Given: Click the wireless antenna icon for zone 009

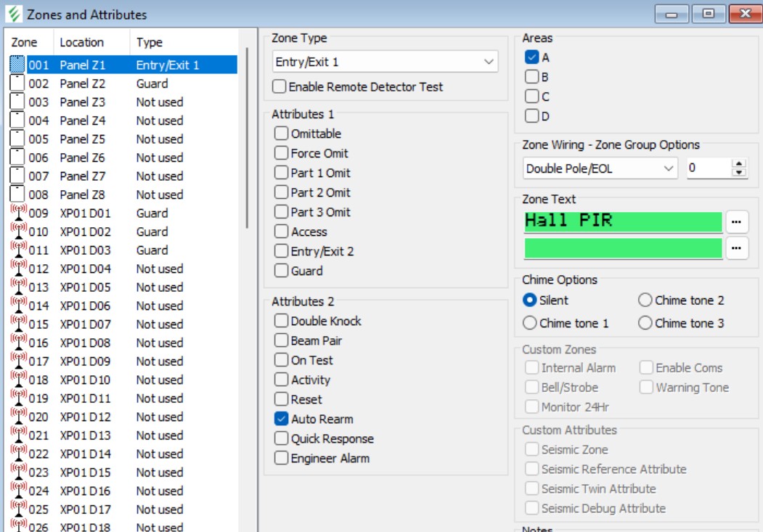Looking at the screenshot, I should [17, 213].
